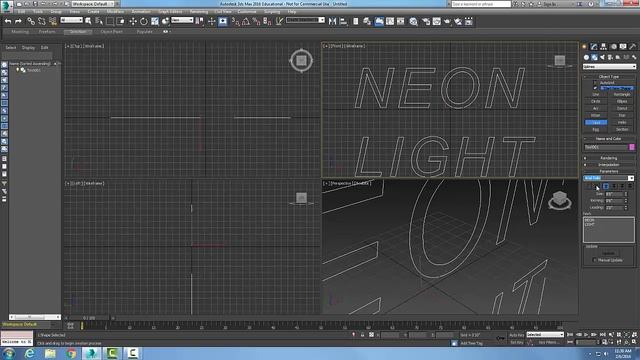Screen dimensions: 640x360
Task: Open the reference coordinate system dropdown
Action: click(182, 20)
